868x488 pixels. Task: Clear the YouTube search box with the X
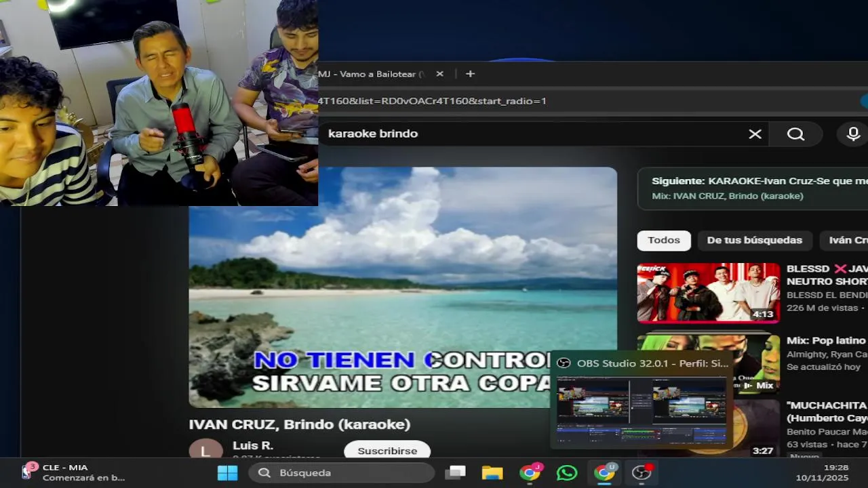coord(755,134)
